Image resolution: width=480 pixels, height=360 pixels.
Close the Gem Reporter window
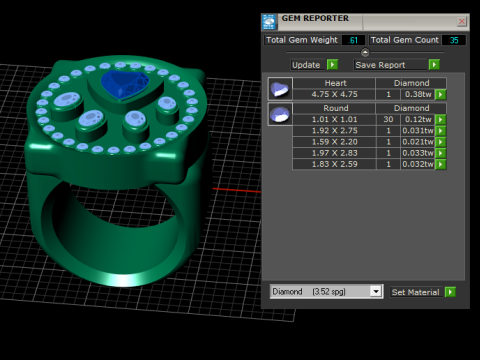(x=462, y=22)
